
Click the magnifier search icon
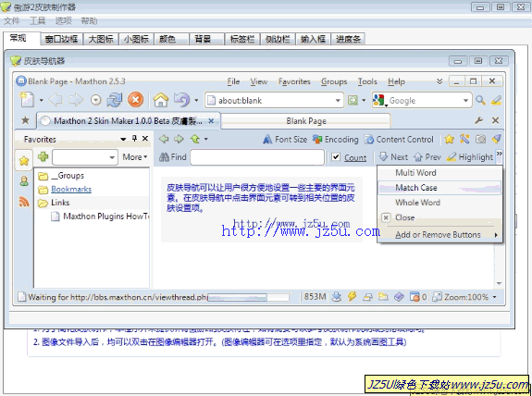(480, 100)
